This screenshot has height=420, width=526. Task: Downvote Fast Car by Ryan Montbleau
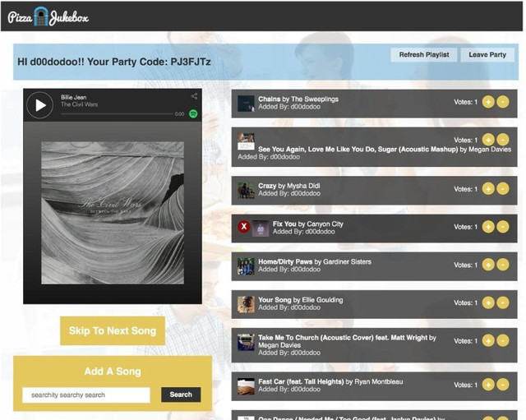[x=502, y=385]
